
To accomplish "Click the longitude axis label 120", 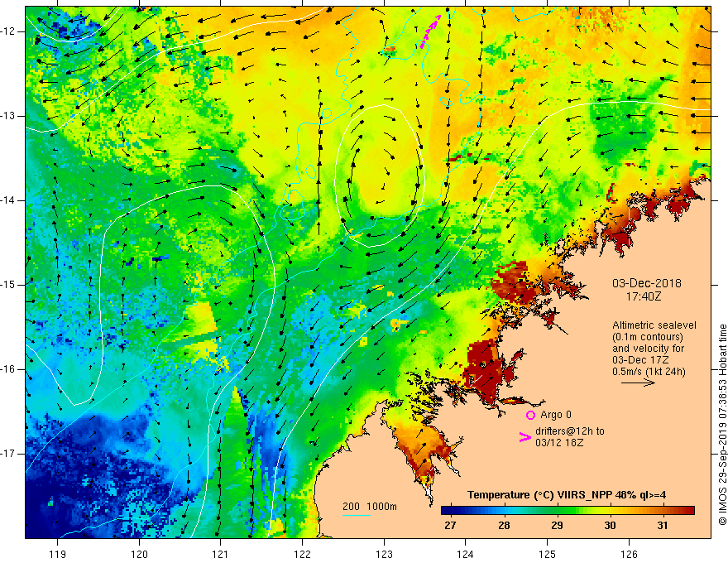I will [139, 554].
